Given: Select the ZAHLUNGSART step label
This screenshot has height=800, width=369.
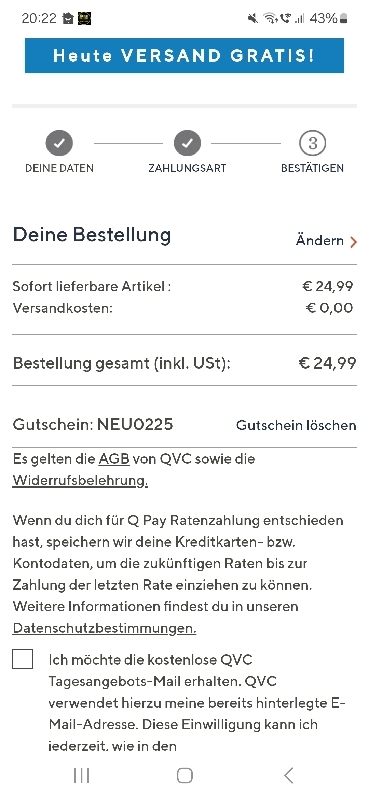Looking at the screenshot, I should (x=187, y=168).
